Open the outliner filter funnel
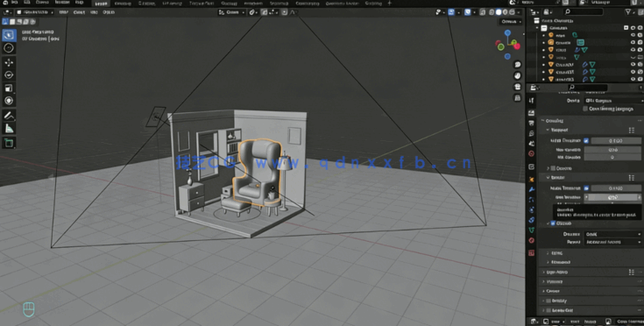644x326 pixels. 628,12
